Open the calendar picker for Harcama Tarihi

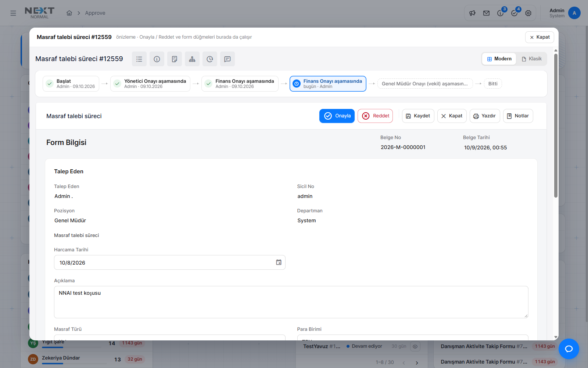279,262
